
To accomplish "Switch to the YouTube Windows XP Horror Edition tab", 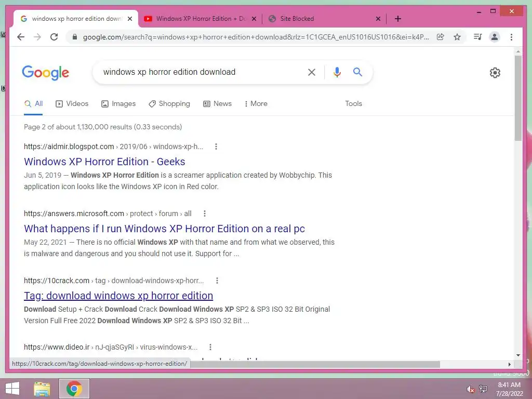I will click(x=201, y=19).
